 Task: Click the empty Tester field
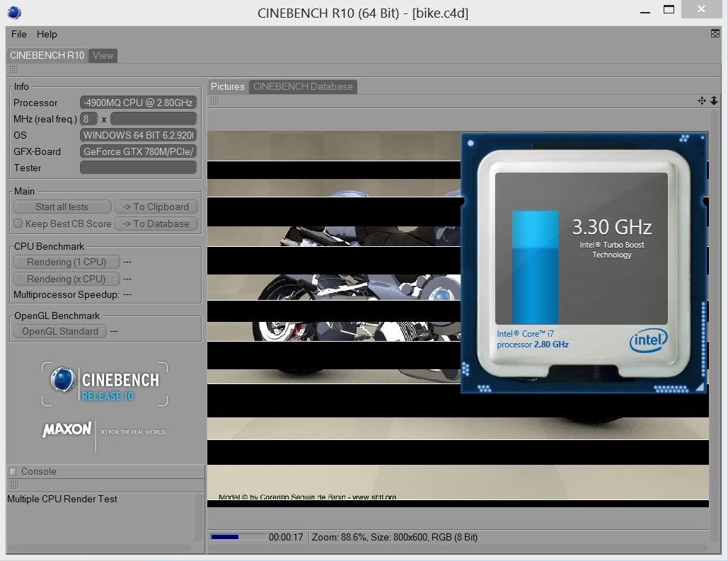click(139, 168)
